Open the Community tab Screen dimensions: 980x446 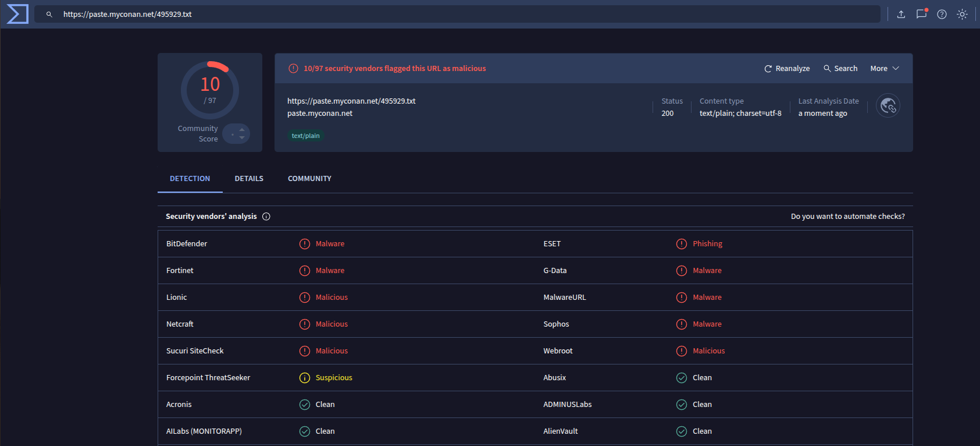pyautogui.click(x=309, y=179)
